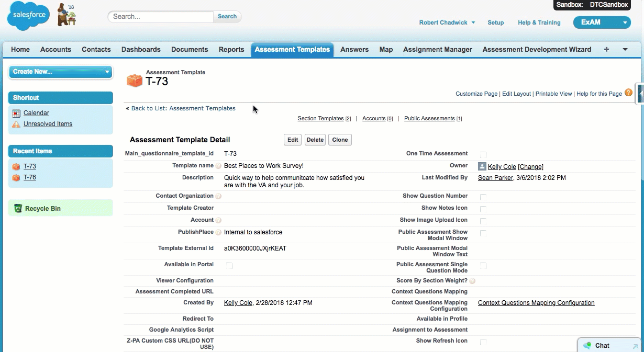The width and height of the screenshot is (644, 352).
Task: Open the Dashboards tab
Action: (141, 49)
